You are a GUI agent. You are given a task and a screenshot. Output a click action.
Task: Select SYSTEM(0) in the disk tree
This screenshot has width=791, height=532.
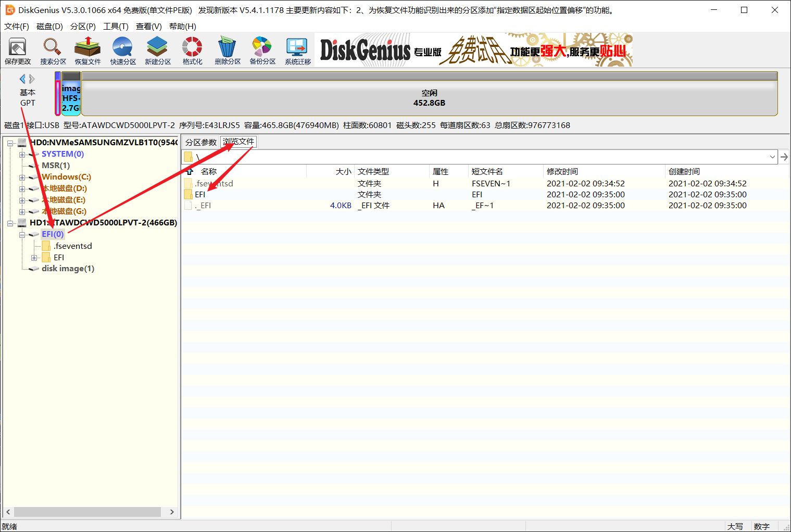click(x=62, y=154)
